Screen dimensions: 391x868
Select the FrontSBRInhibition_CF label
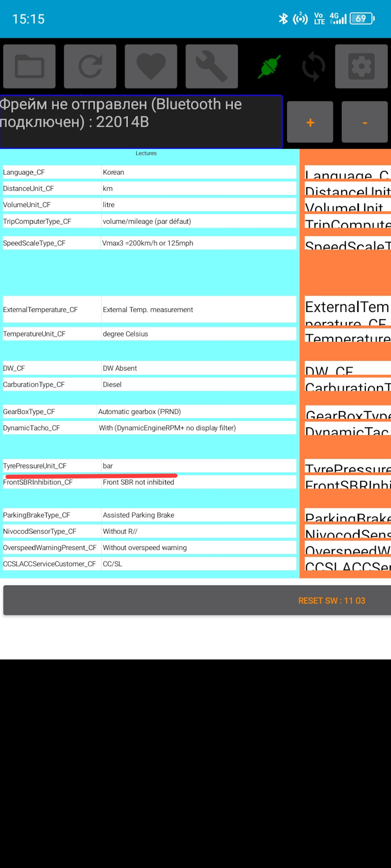pos(38,482)
